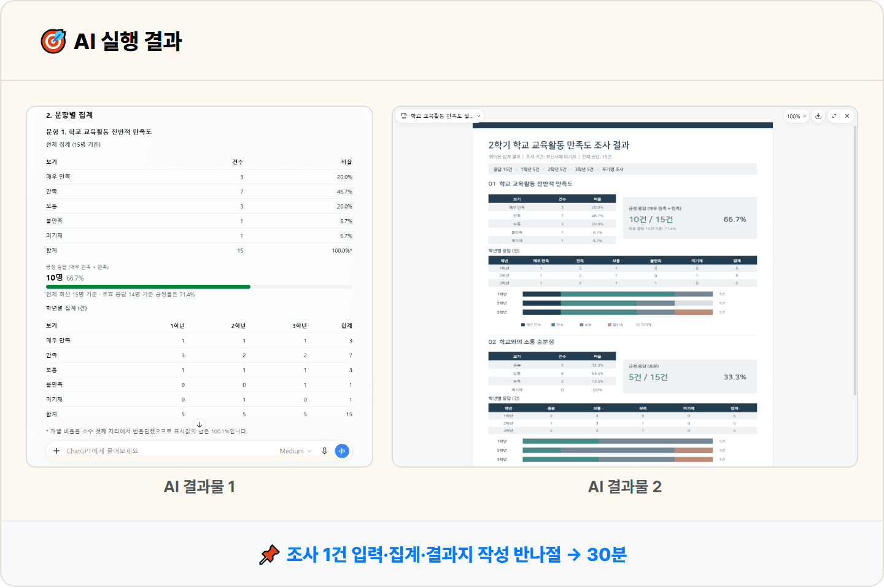Click the 01 학교 교육활동 전반적 만족도 section heading
The height and width of the screenshot is (588, 884).
point(530,184)
